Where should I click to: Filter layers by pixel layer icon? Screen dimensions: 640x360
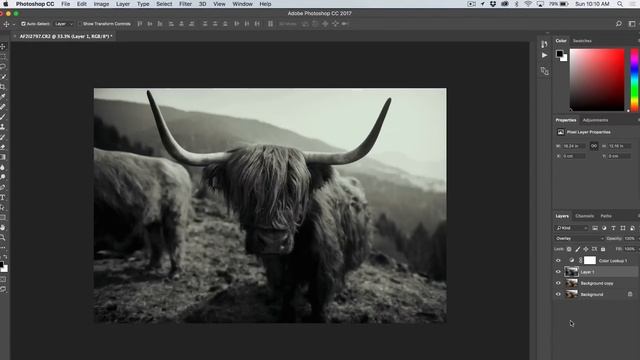pyautogui.click(x=595, y=228)
